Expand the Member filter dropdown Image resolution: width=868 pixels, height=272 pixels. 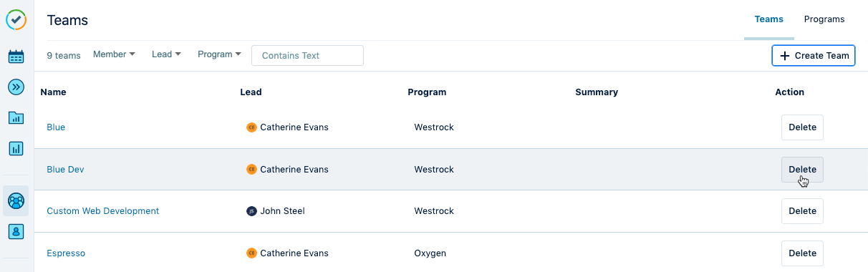pos(114,54)
